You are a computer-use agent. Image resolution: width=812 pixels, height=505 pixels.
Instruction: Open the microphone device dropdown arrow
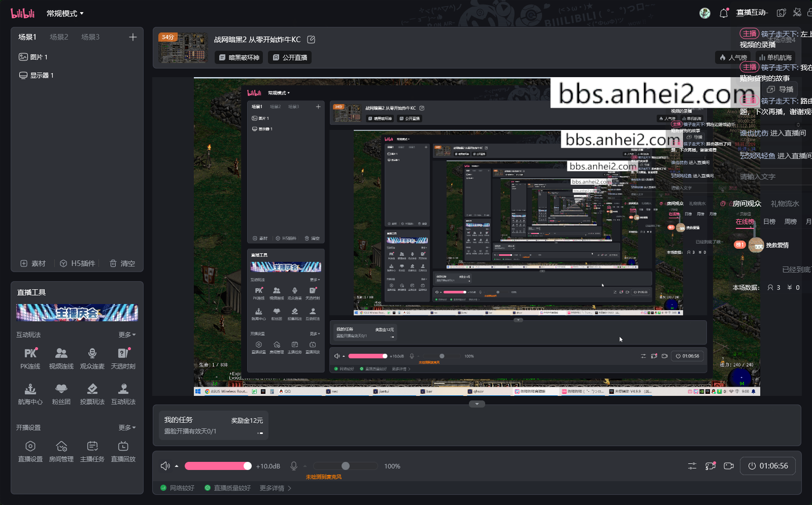point(305,466)
